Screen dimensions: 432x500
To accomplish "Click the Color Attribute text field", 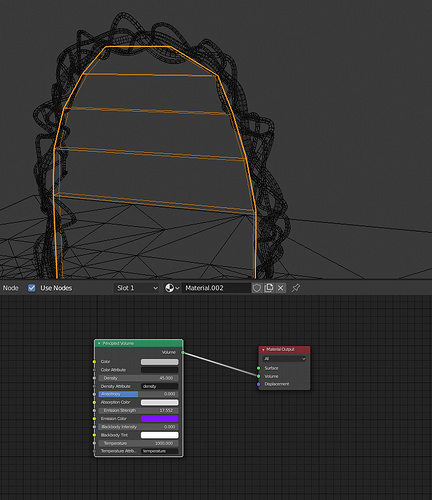I will 159,370.
